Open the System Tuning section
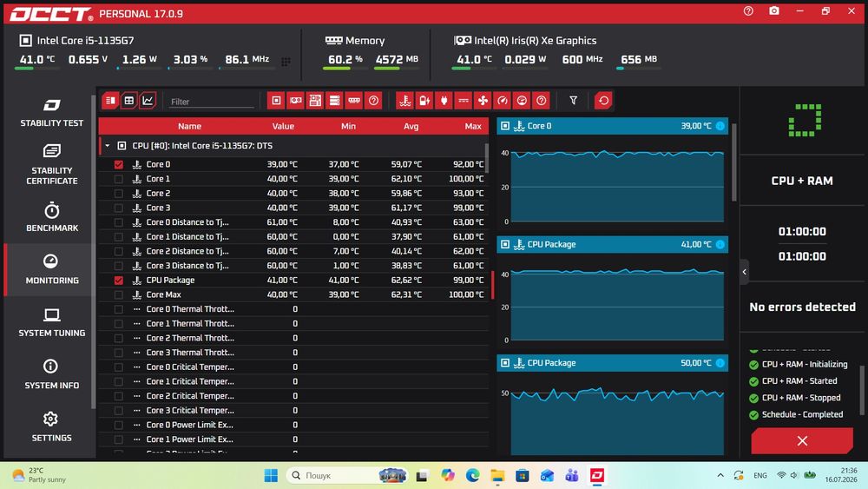Viewport: 868px width, 489px height. pyautogui.click(x=51, y=322)
